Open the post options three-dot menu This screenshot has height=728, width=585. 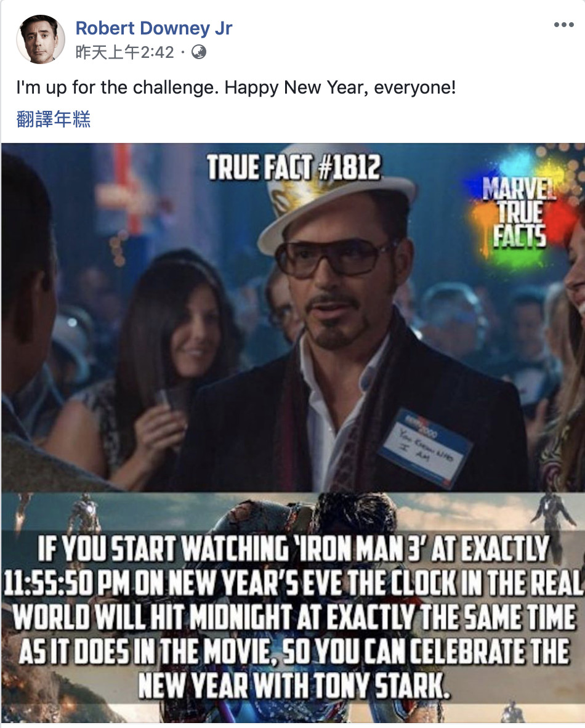[563, 25]
